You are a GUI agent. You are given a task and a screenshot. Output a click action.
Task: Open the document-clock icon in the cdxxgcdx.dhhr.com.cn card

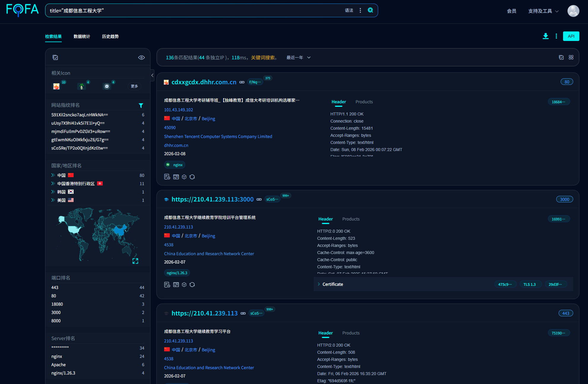tap(167, 177)
